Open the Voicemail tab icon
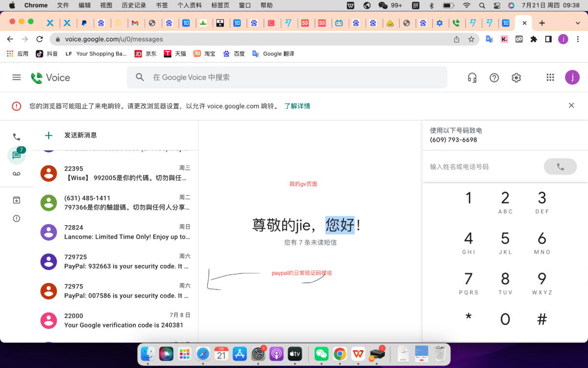588x368 pixels. [16, 173]
